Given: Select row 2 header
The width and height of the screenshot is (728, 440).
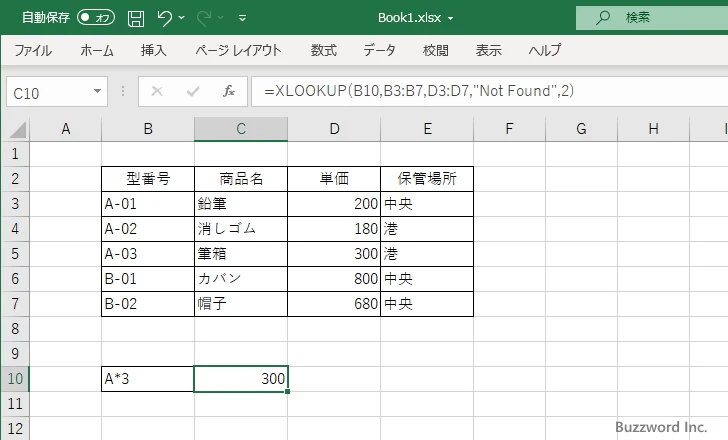Looking at the screenshot, I should [x=15, y=179].
